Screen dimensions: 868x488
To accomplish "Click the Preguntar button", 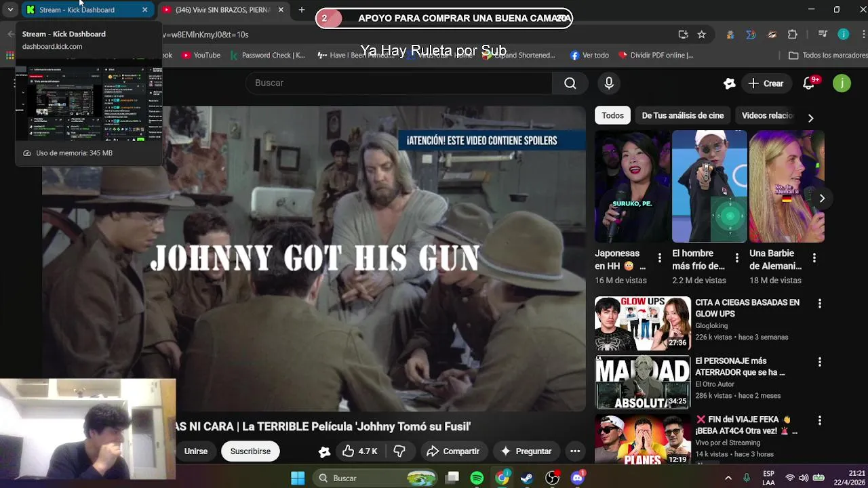I will click(526, 451).
